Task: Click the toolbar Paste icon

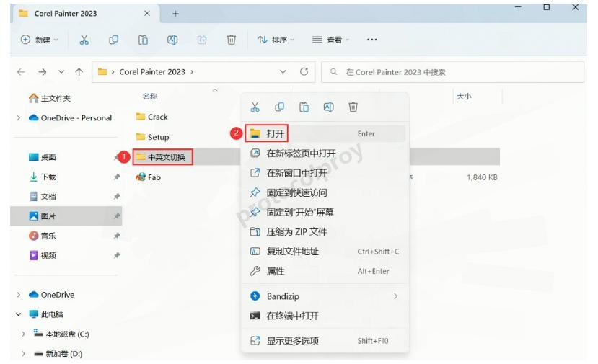Action: [143, 40]
